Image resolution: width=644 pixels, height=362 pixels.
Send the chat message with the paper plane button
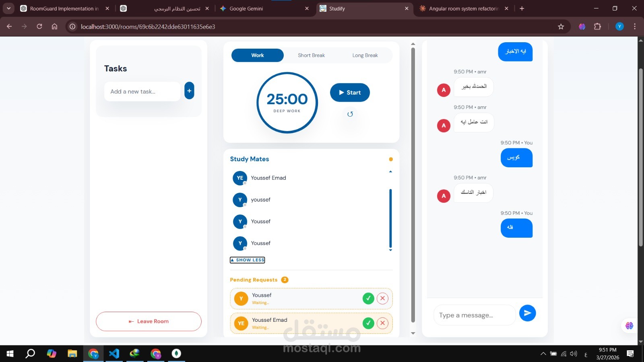[x=527, y=313]
